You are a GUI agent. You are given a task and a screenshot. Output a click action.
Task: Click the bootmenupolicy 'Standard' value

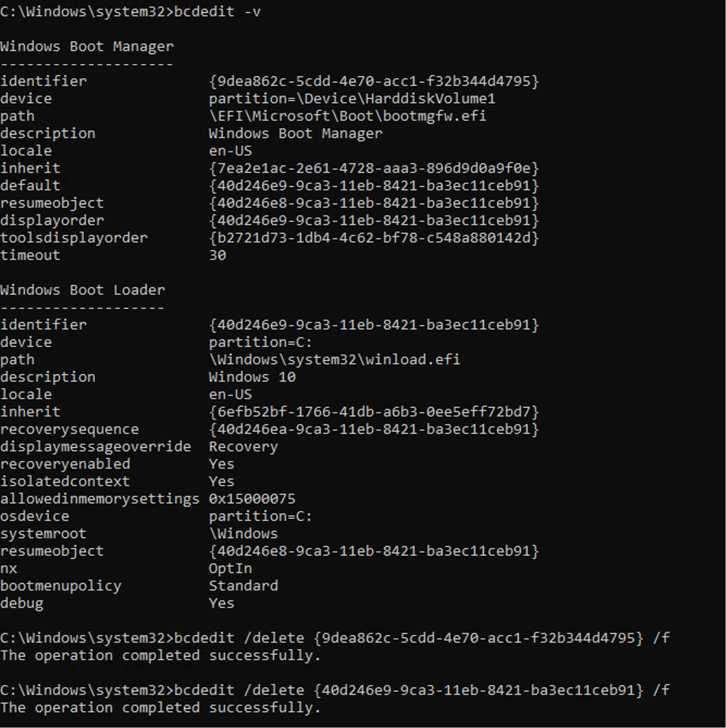(x=243, y=585)
